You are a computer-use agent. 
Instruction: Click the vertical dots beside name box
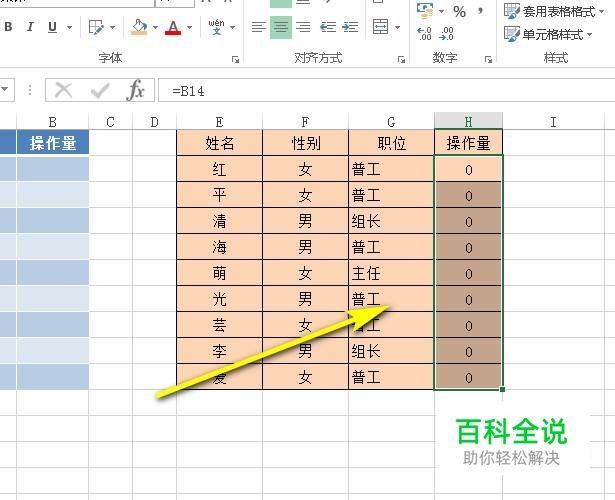point(30,90)
